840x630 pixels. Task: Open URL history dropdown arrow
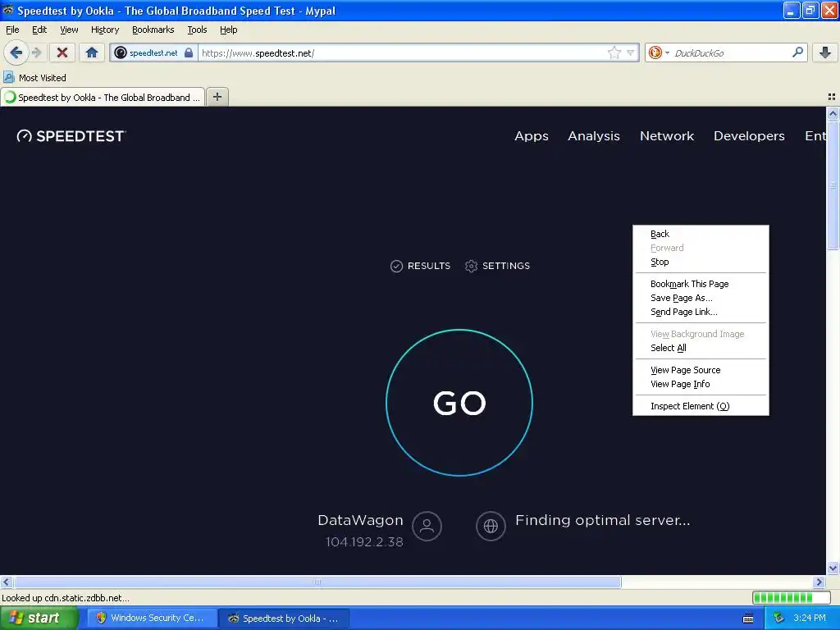[631, 52]
